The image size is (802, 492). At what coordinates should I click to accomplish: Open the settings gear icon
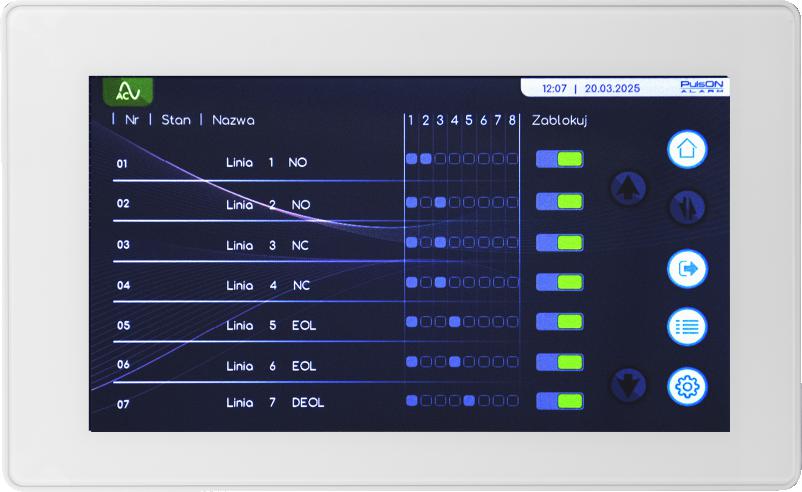pyautogui.click(x=687, y=386)
